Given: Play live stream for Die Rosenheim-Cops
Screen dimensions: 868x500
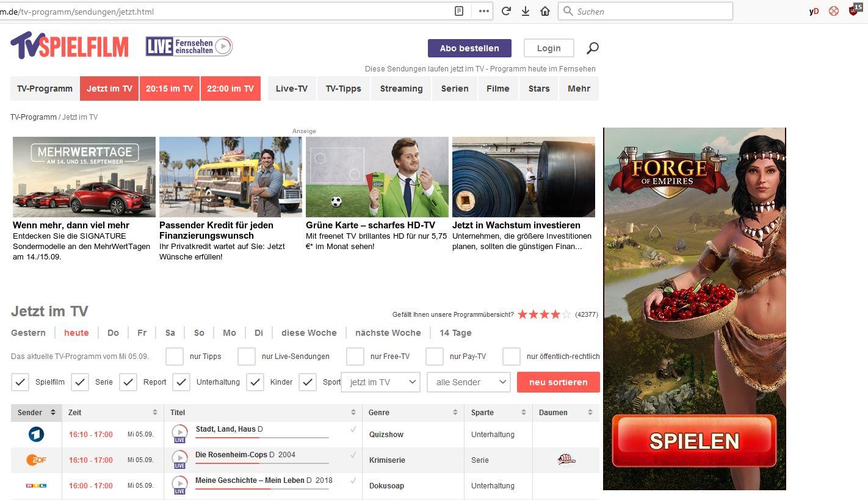Looking at the screenshot, I should point(179,459).
